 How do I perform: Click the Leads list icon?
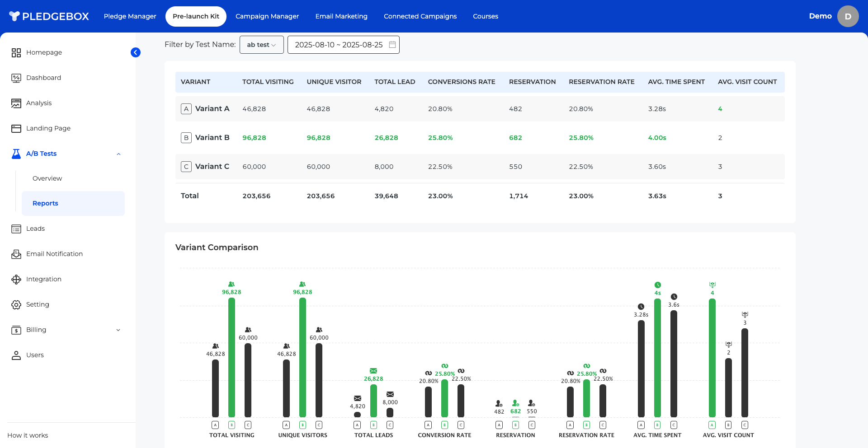[16, 229]
